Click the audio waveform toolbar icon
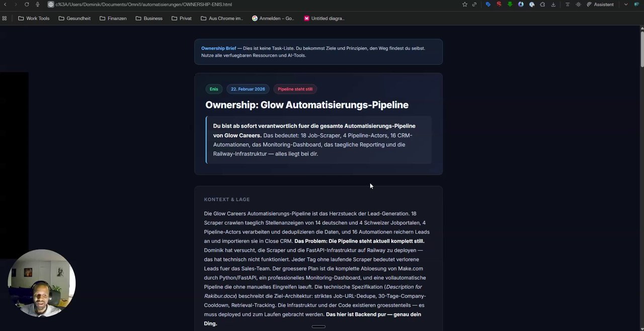The image size is (644, 331). click(x=578, y=5)
